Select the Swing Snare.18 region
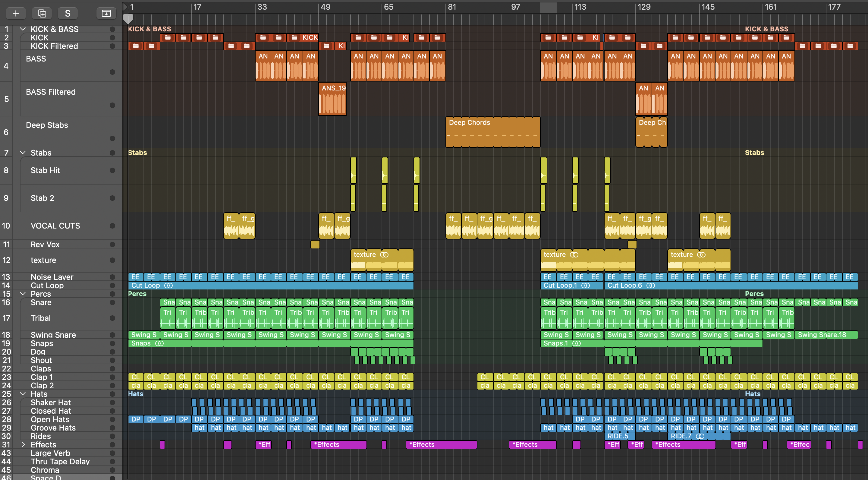The image size is (868, 480). pyautogui.click(x=826, y=335)
